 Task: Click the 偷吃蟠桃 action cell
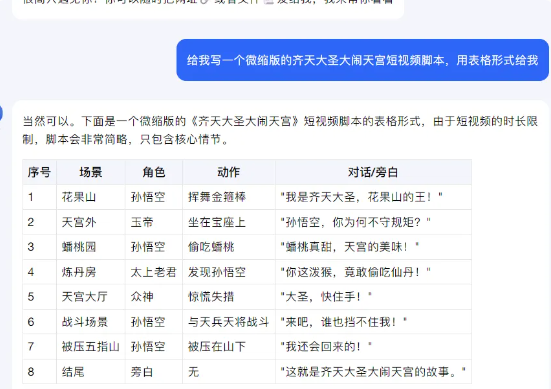click(x=229, y=247)
